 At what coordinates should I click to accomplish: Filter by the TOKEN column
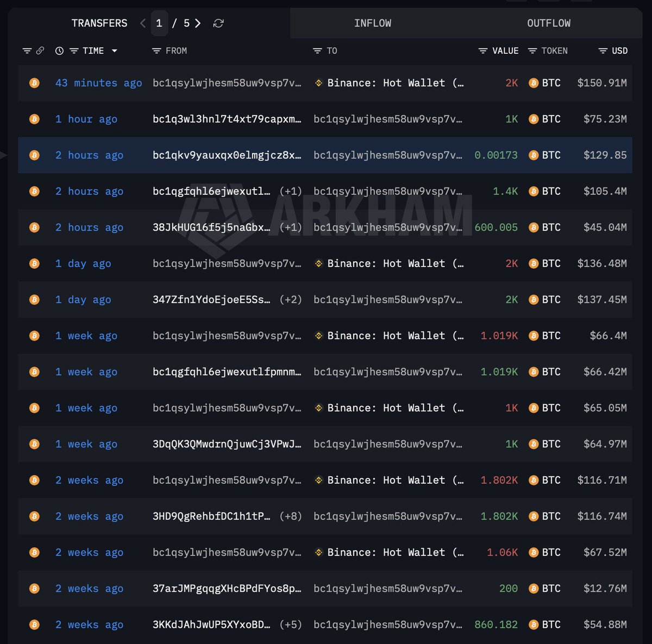532,50
